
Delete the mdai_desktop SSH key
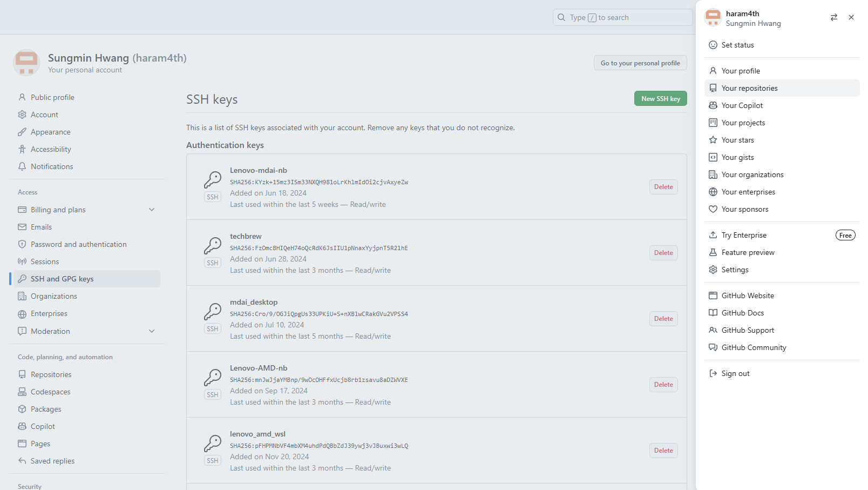(x=663, y=319)
